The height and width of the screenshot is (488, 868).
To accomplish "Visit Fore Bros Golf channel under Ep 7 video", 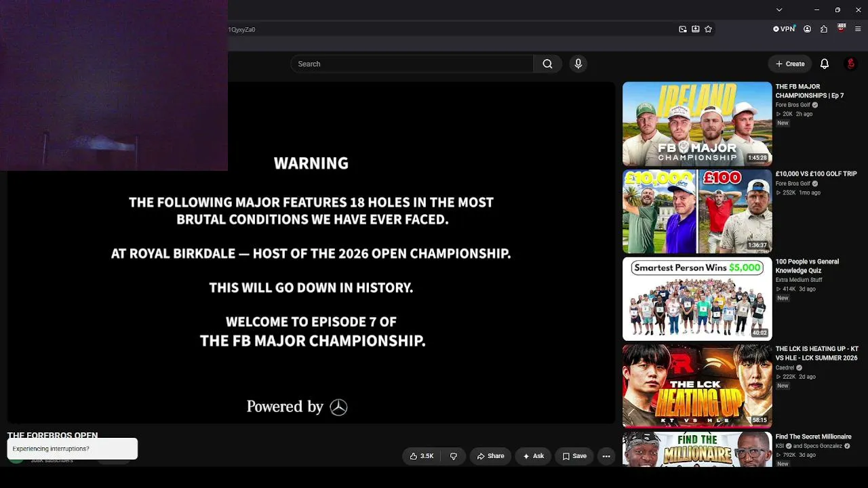I will pos(793,105).
